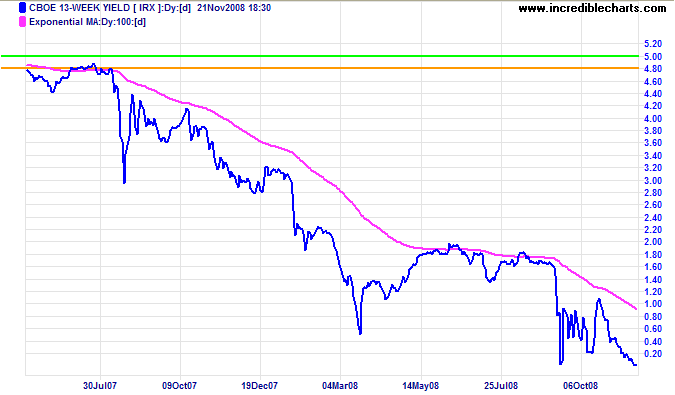The width and height of the screenshot is (675, 395).
Task: Click the 25Jul08 date axis label
Action: (501, 386)
